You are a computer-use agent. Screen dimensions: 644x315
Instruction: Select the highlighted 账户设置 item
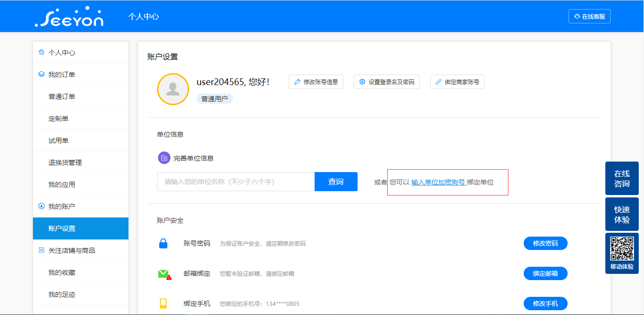click(x=81, y=228)
